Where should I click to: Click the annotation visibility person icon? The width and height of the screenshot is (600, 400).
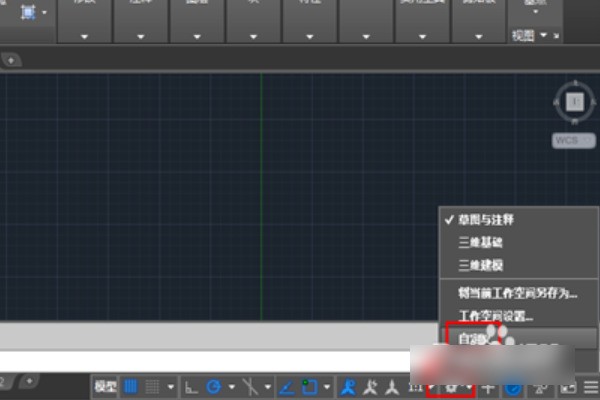point(348,386)
